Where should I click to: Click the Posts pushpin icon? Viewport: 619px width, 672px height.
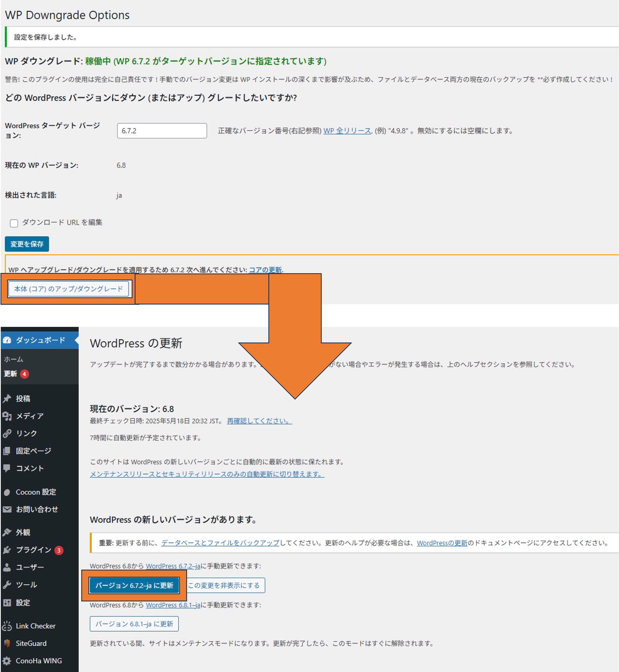7,399
